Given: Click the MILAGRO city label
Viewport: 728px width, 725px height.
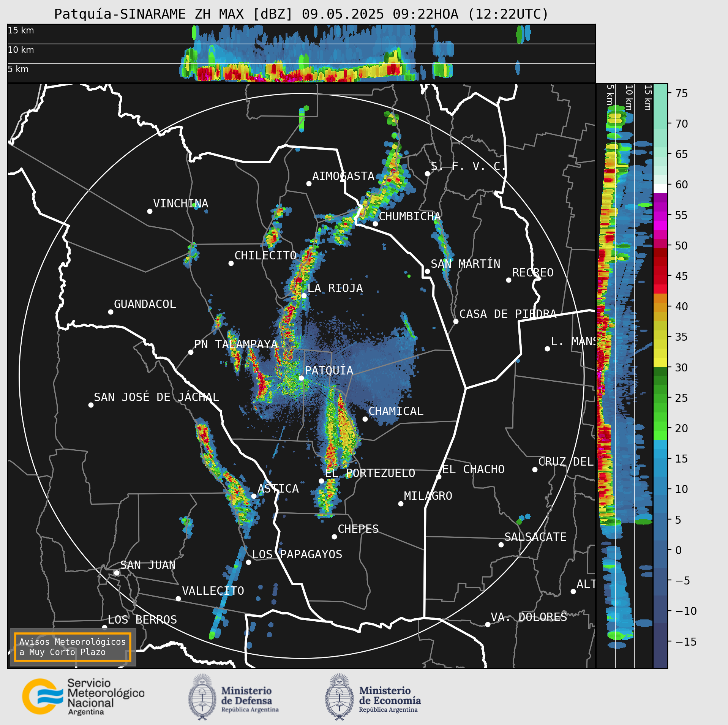Looking at the screenshot, I should (x=428, y=496).
